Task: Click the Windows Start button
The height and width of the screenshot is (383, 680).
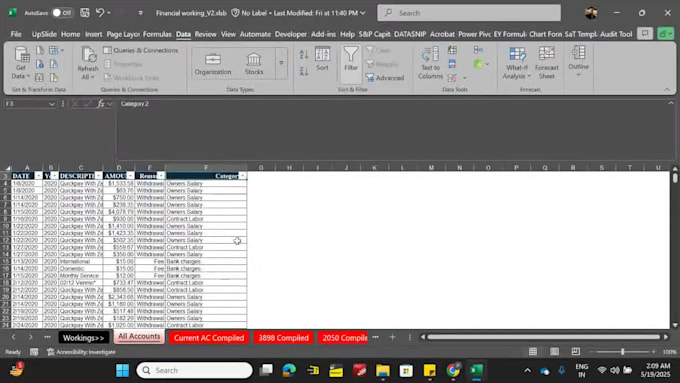Action: [x=123, y=370]
